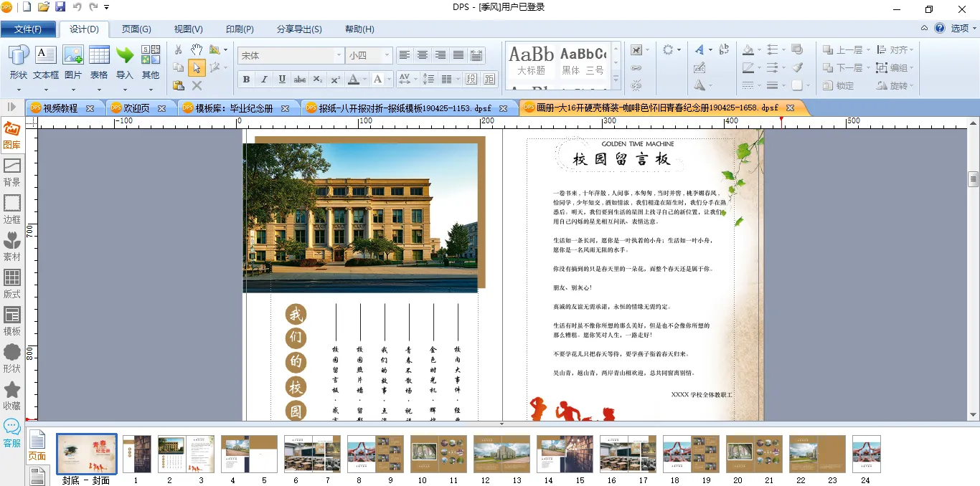The width and height of the screenshot is (980, 486).
Task: Click the 锁定 lock button
Action: (x=838, y=86)
